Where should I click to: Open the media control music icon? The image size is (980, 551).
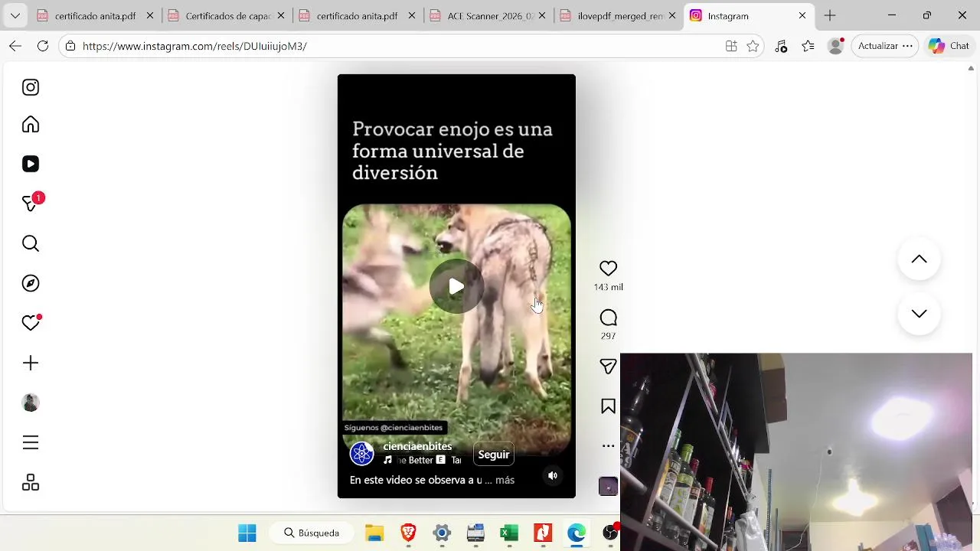tap(781, 46)
